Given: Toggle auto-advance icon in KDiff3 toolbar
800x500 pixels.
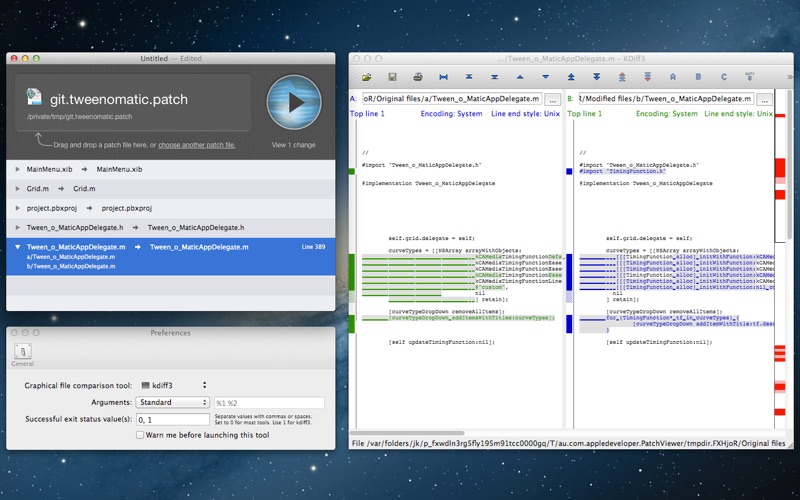Looking at the screenshot, I should point(749,77).
